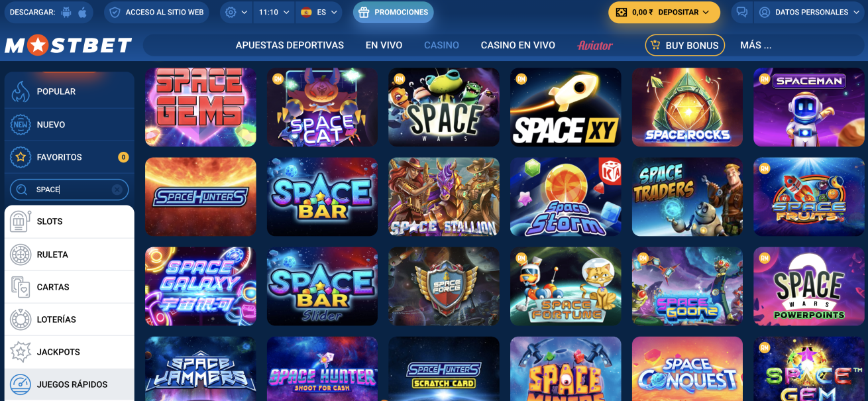The height and width of the screenshot is (401, 868).
Task: Launch the Space XY game thumbnail
Action: (566, 107)
